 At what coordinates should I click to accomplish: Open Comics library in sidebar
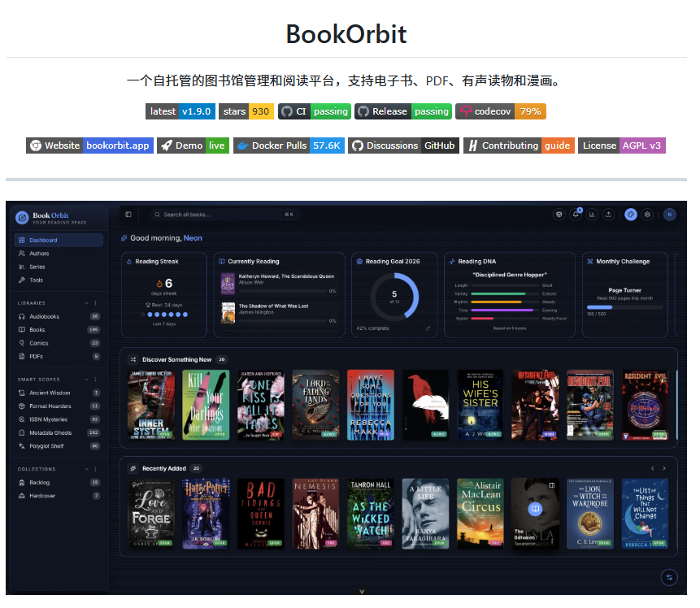point(59,343)
